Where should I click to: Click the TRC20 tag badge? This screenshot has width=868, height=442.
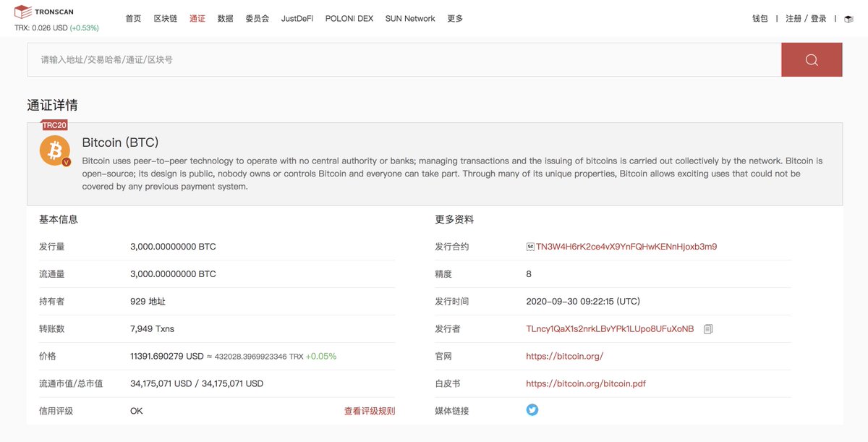coord(54,125)
